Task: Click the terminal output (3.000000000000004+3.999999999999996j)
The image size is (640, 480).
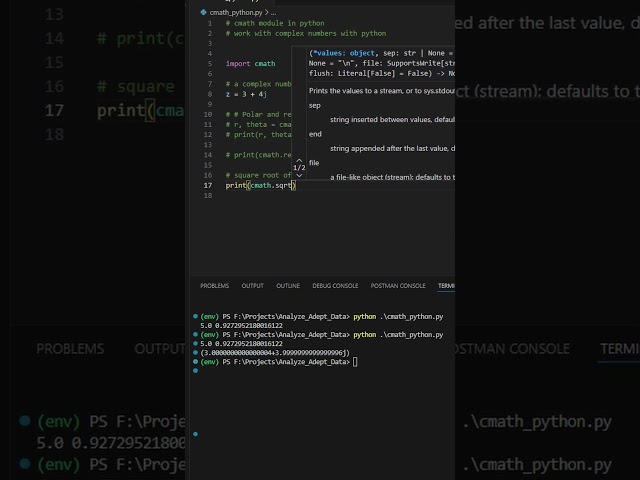Action: [275, 353]
